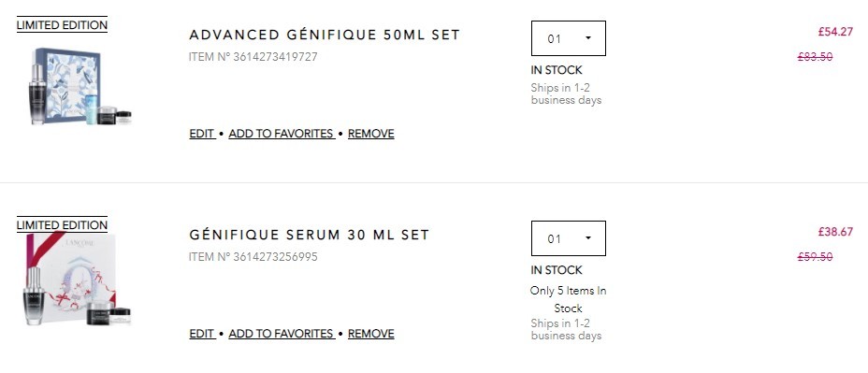Click Limited Edition badge above the red ribbon set
868x373 pixels.
coord(62,224)
